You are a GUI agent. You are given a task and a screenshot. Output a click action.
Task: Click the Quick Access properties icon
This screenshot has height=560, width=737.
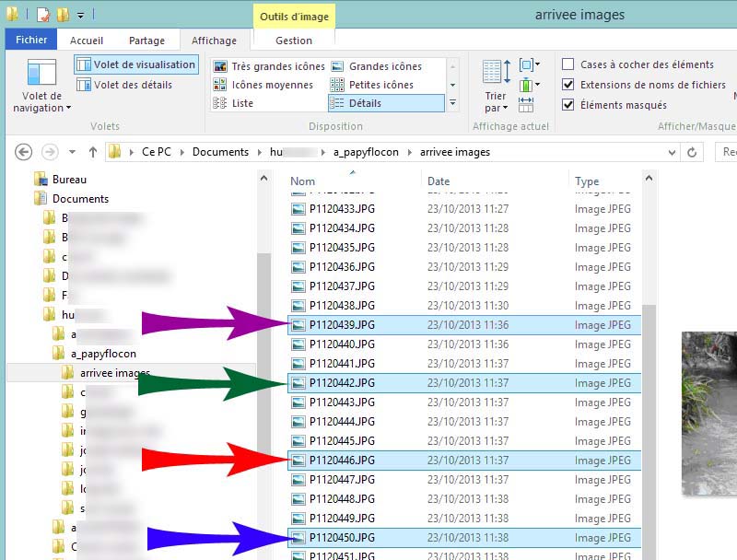(42, 15)
